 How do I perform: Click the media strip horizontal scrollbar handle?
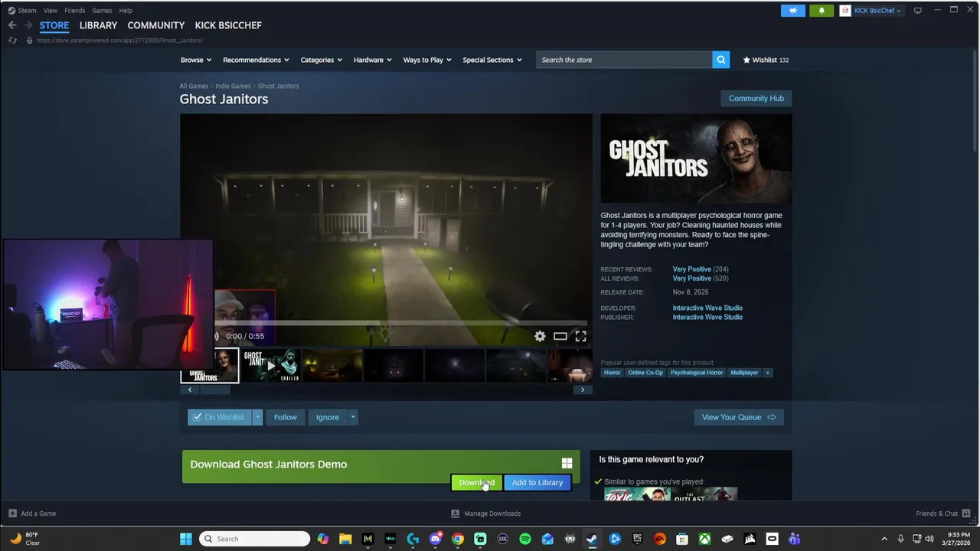(214, 390)
